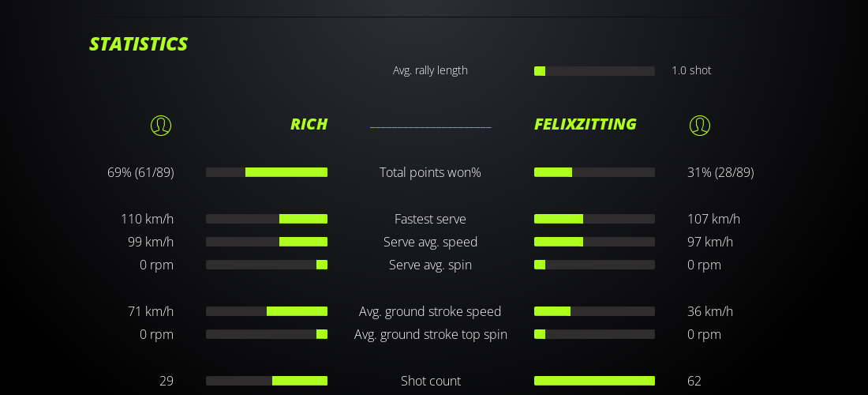Click Rich's 69% (61/89) value
This screenshot has width=868, height=395.
(x=140, y=172)
